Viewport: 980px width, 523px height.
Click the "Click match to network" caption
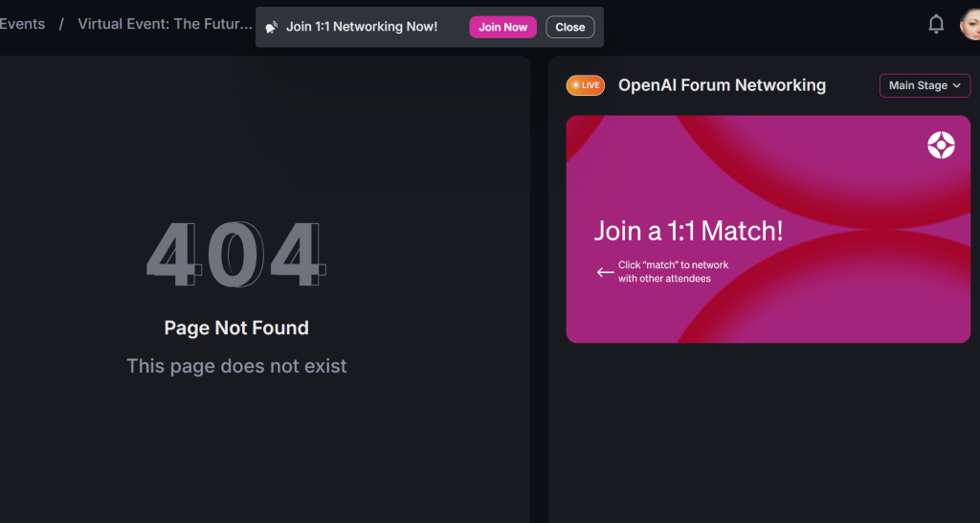(x=673, y=272)
